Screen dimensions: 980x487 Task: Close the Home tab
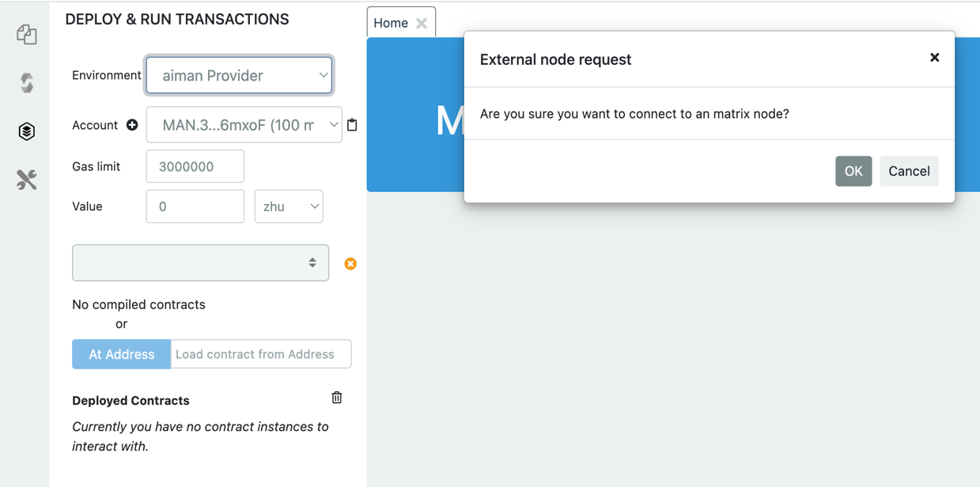(x=422, y=23)
